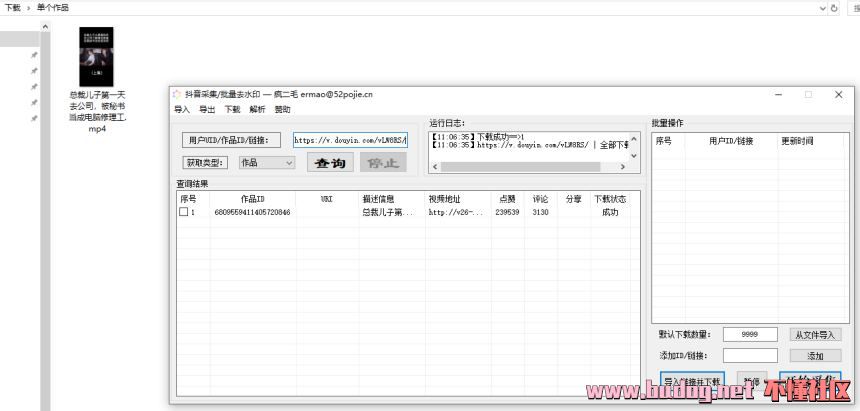
Task: Click the refresh icon in Explorer address bar
Action: [x=834, y=7]
